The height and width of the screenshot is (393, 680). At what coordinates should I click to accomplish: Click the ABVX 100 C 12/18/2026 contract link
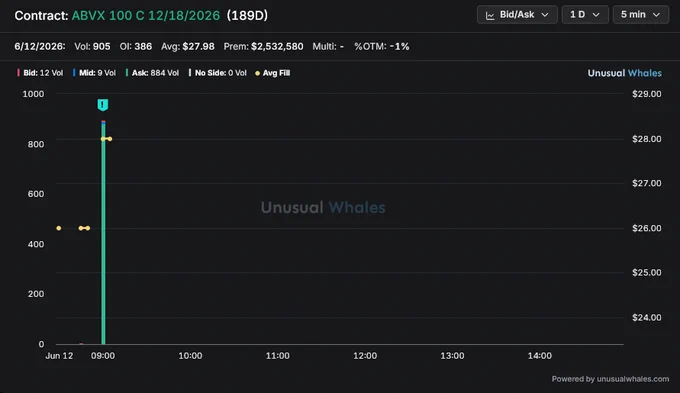click(x=146, y=16)
